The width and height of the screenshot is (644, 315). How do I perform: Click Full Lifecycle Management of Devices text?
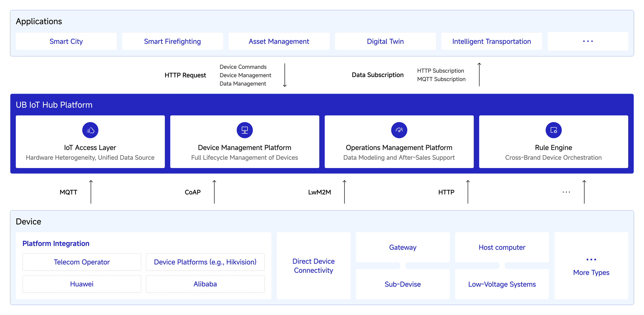(245, 157)
